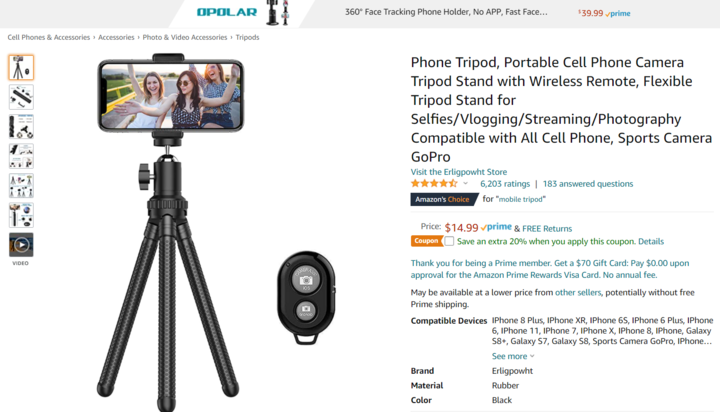Image resolution: width=720 pixels, height=412 pixels.
Task: Open 6,203 ratings link
Action: (x=505, y=184)
